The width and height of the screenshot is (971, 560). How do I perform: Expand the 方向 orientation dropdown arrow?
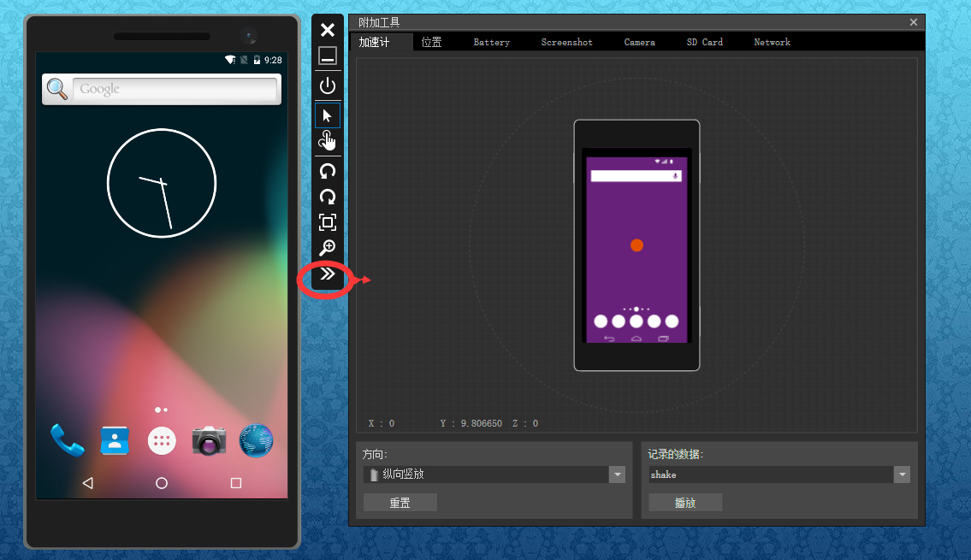click(618, 475)
